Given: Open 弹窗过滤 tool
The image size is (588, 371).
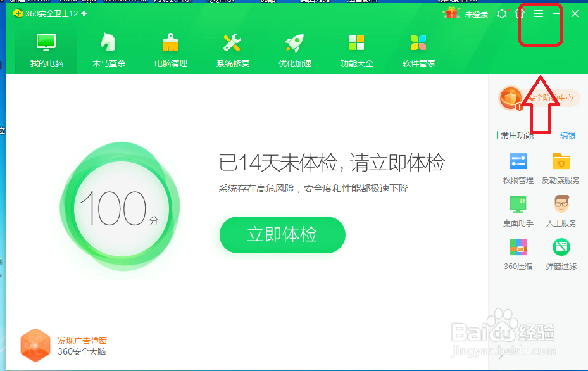Looking at the screenshot, I should [x=561, y=255].
